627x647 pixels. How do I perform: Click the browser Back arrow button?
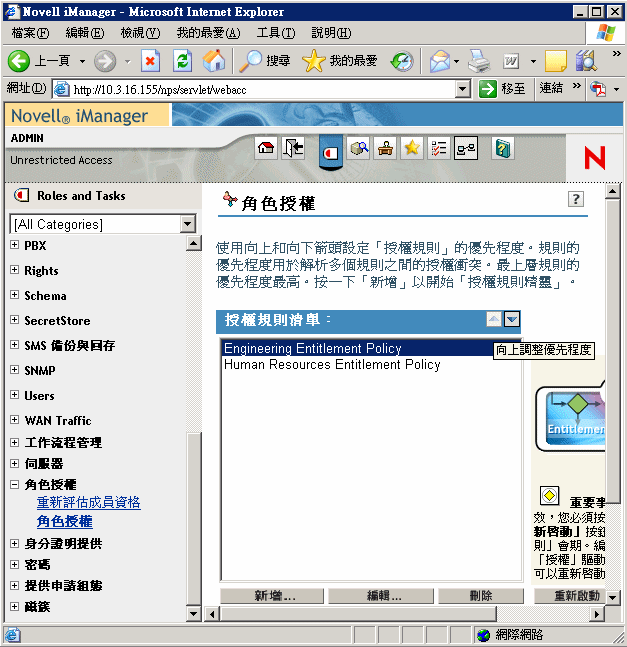(19, 61)
